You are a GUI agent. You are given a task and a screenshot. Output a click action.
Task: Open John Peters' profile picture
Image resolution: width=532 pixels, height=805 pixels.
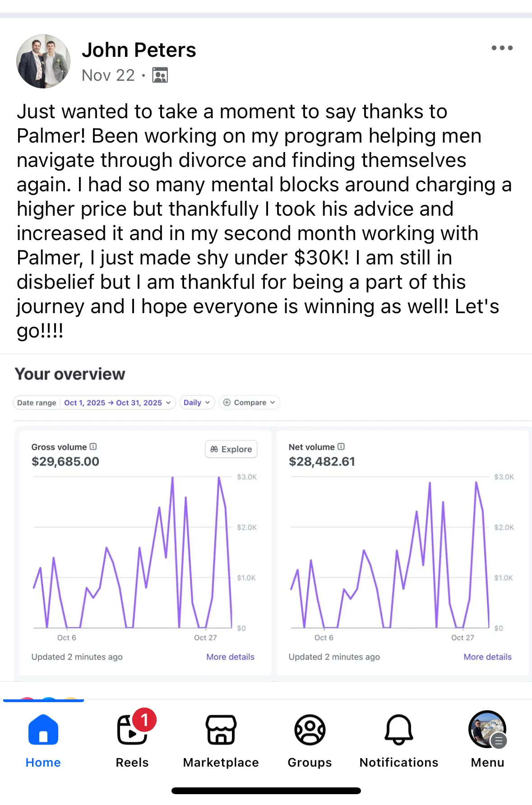click(43, 61)
